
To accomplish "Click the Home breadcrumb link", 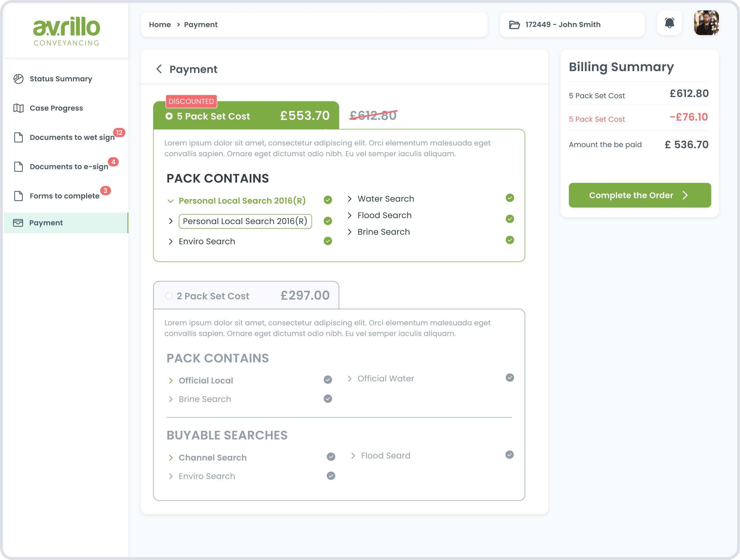I will pos(160,25).
